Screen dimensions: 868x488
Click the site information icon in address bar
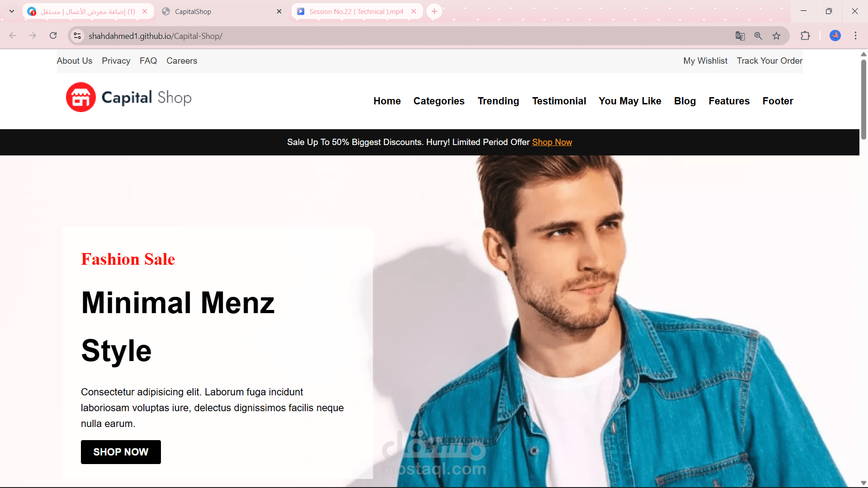(77, 36)
